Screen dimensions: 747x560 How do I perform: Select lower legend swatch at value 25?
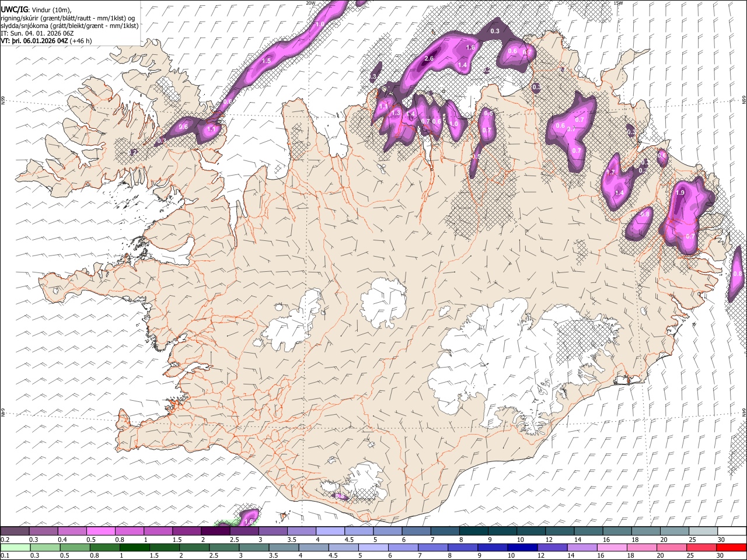[701, 547]
